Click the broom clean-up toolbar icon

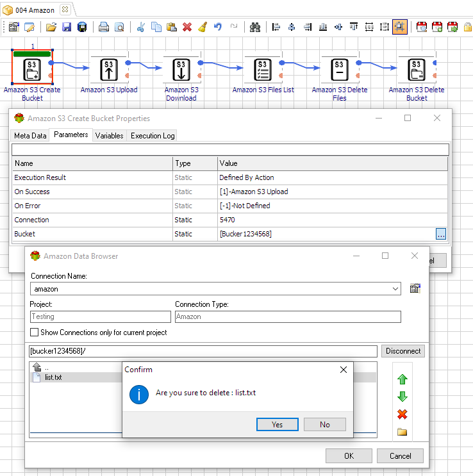point(203,27)
